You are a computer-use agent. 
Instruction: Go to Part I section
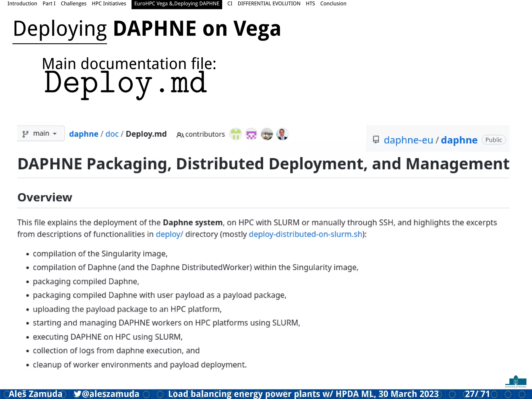(x=49, y=4)
